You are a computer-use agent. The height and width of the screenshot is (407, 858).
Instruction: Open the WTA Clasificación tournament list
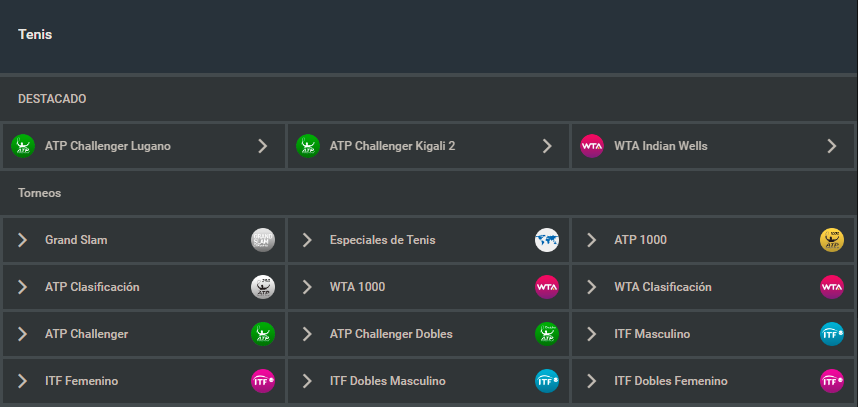663,287
